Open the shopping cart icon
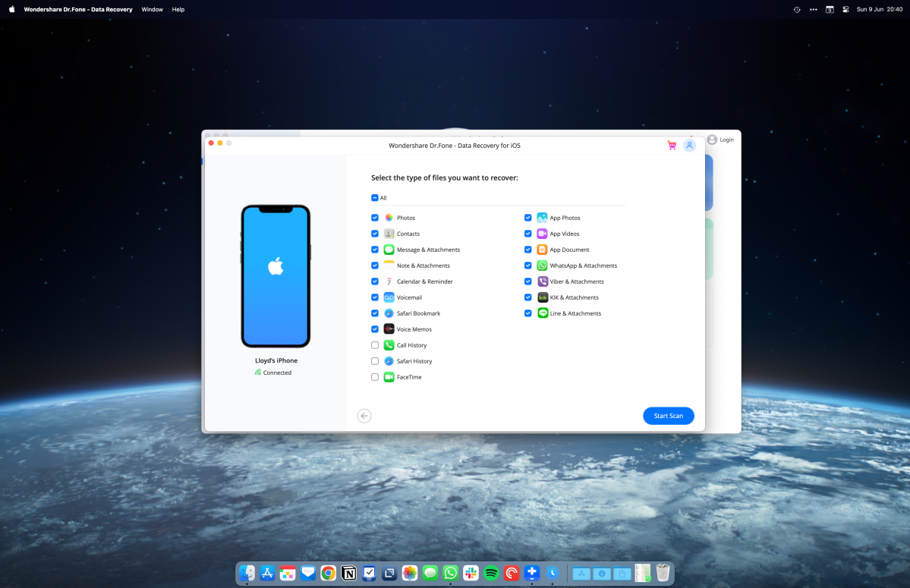 [671, 145]
